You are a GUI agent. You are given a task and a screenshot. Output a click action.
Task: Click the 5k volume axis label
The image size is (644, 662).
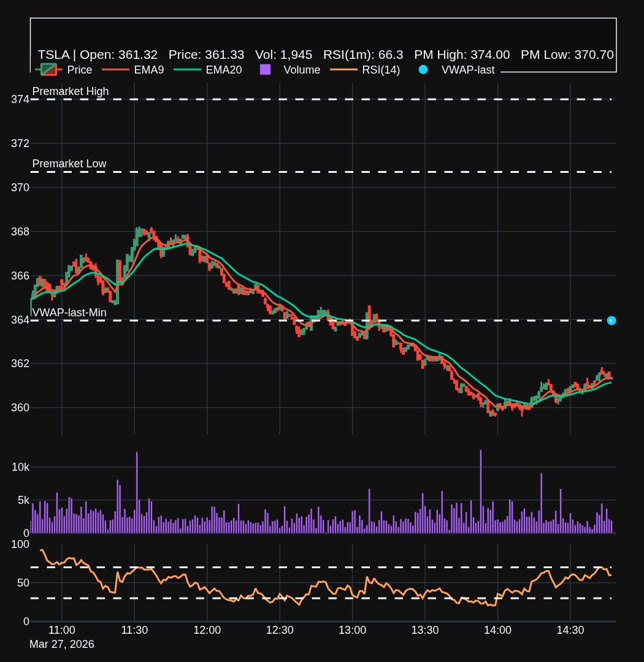click(x=23, y=500)
